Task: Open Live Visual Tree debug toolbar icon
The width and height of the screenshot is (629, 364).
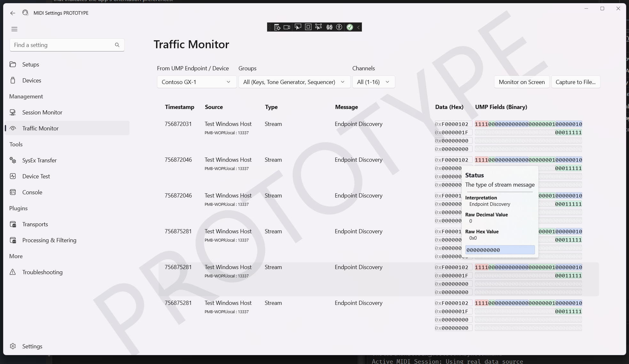Action: (277, 27)
